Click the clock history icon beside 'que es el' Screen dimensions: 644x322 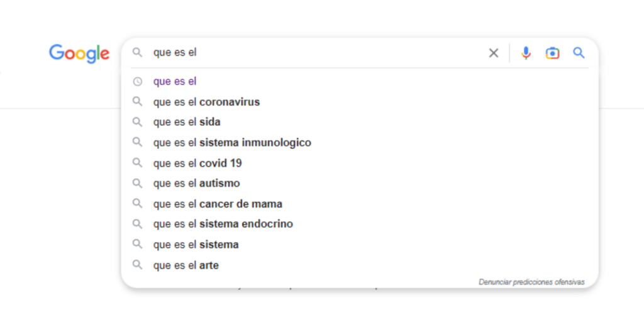(x=137, y=81)
